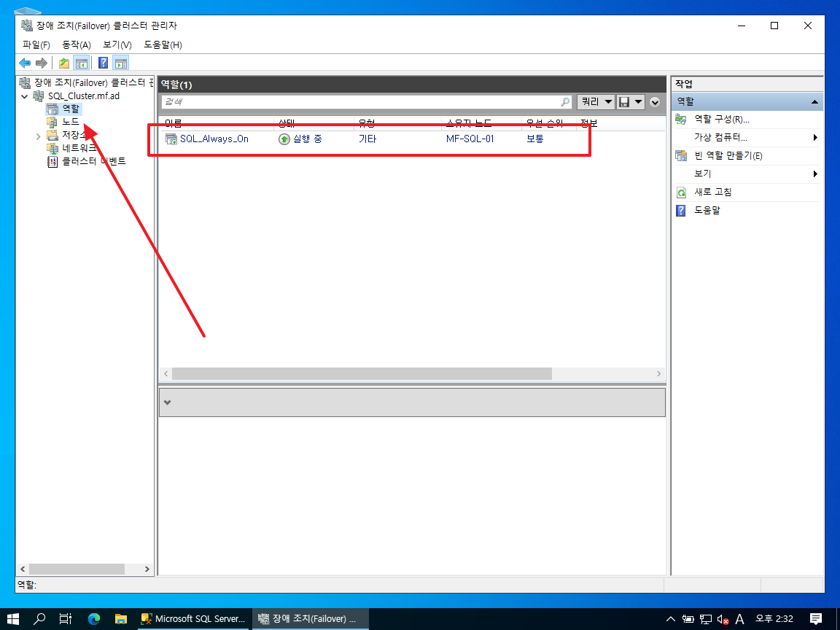Open the save query dropdown arrow
This screenshot has width=840, height=630.
[639, 102]
